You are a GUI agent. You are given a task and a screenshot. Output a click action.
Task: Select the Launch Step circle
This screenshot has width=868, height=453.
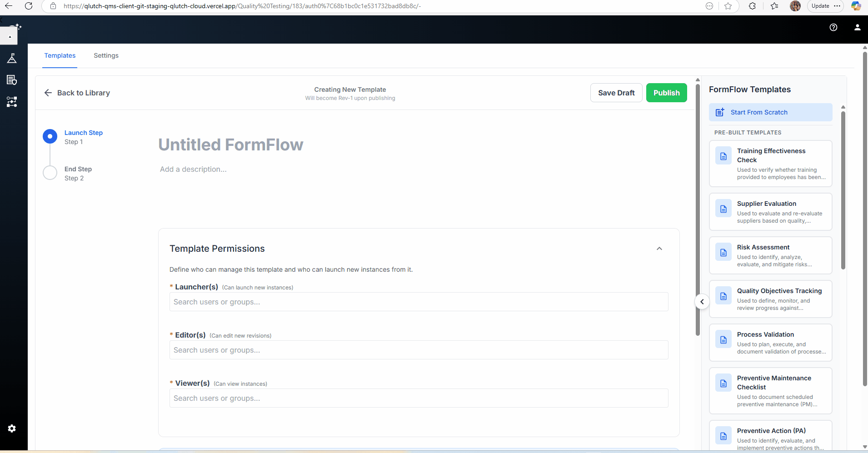coord(50,136)
